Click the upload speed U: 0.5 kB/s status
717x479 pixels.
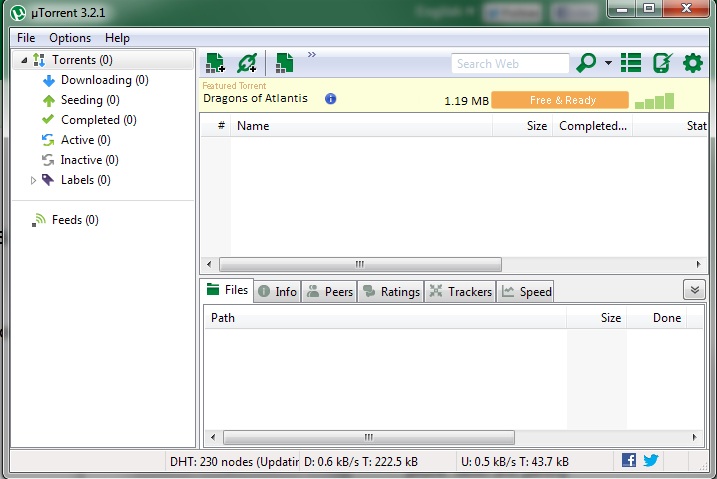click(x=515, y=462)
